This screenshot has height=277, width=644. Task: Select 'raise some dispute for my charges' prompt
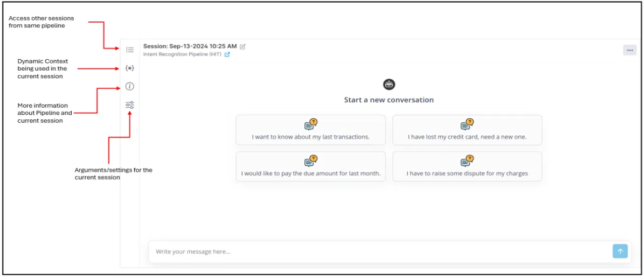(x=467, y=166)
